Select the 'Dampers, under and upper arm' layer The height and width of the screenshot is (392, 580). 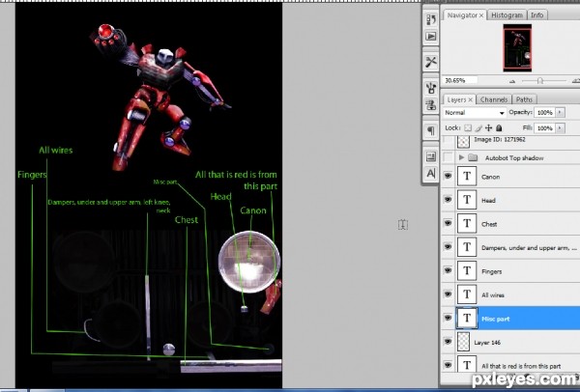point(529,248)
